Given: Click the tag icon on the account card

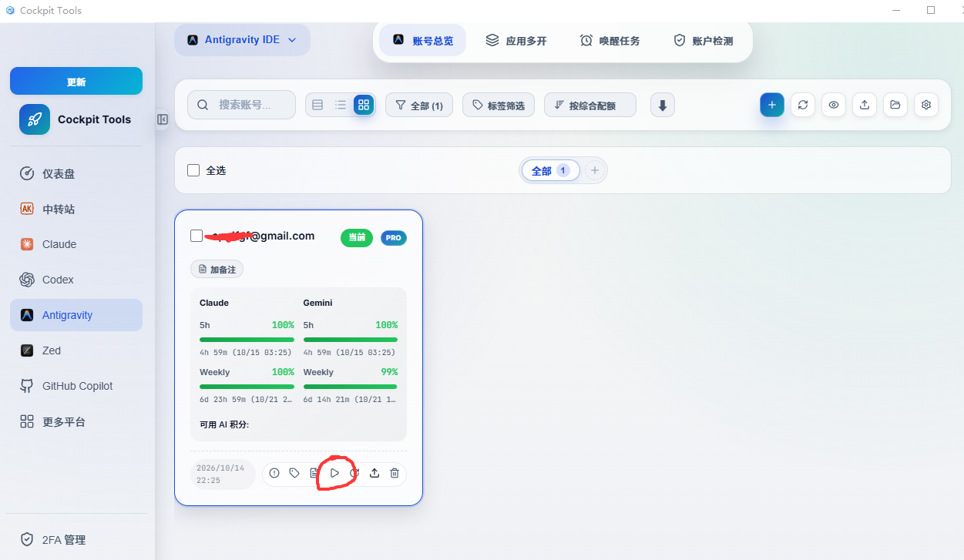Looking at the screenshot, I should pyautogui.click(x=294, y=473).
